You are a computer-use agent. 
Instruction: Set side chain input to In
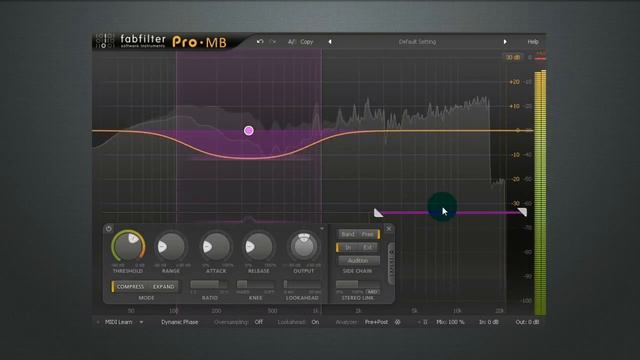(348, 247)
